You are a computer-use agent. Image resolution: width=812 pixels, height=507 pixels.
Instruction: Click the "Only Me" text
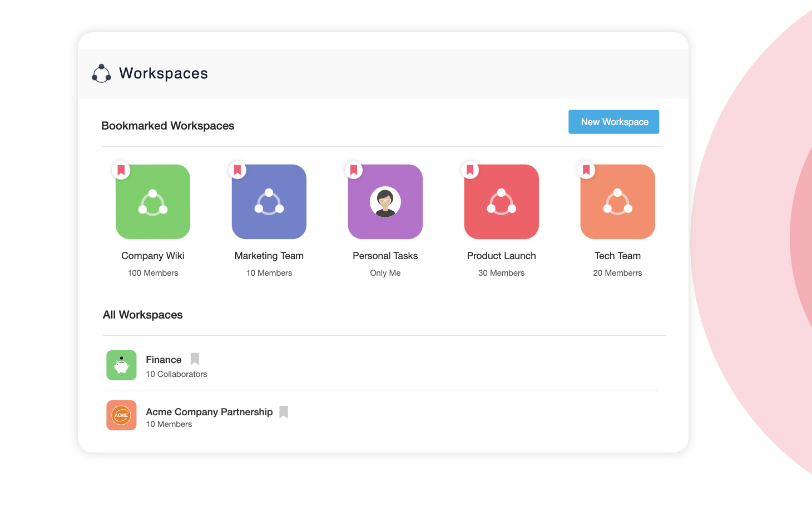click(385, 273)
